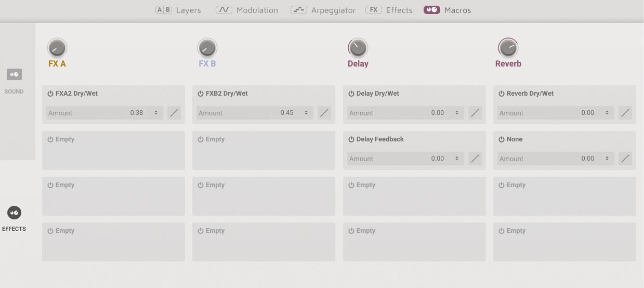Toggle power on FXA2 Dry/Wet assignment
Image resolution: width=644 pixels, height=288 pixels.
pos(50,94)
